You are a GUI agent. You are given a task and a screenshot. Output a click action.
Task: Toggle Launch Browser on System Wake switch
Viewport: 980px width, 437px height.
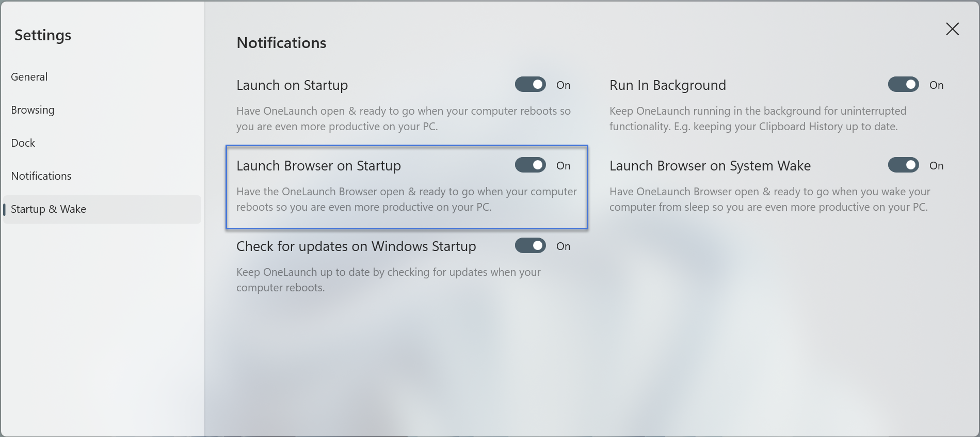pos(903,165)
